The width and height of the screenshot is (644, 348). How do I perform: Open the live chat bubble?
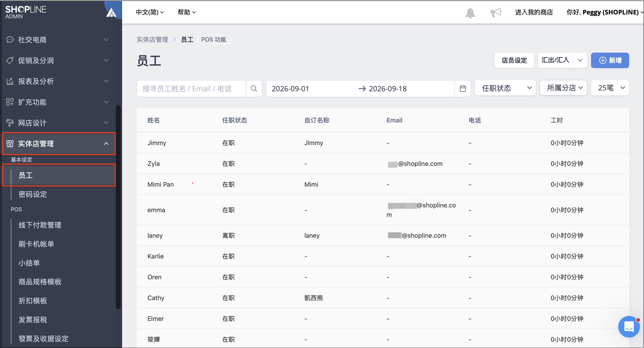tap(629, 327)
